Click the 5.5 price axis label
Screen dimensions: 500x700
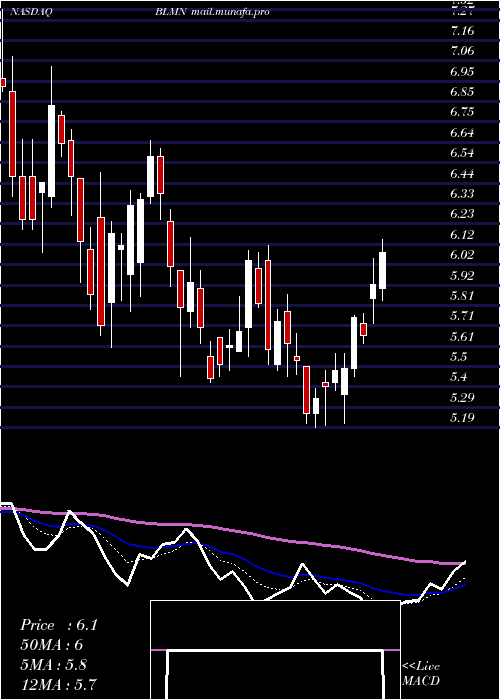460,356
